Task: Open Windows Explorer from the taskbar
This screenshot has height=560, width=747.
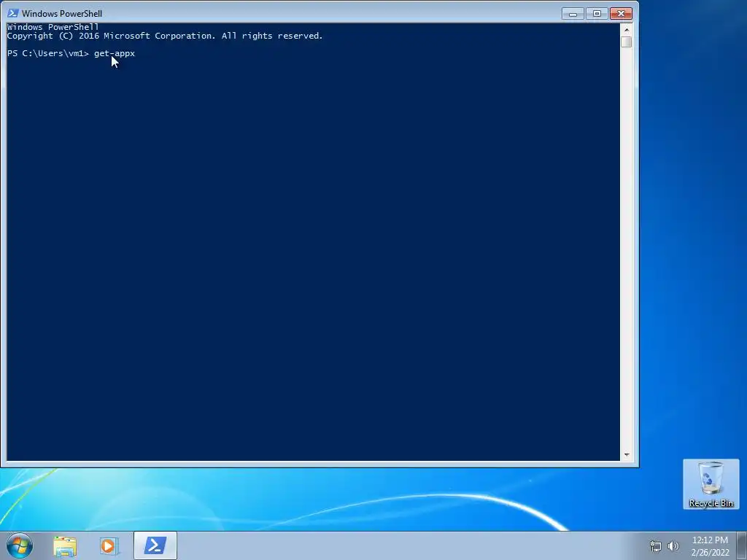Action: (x=65, y=546)
